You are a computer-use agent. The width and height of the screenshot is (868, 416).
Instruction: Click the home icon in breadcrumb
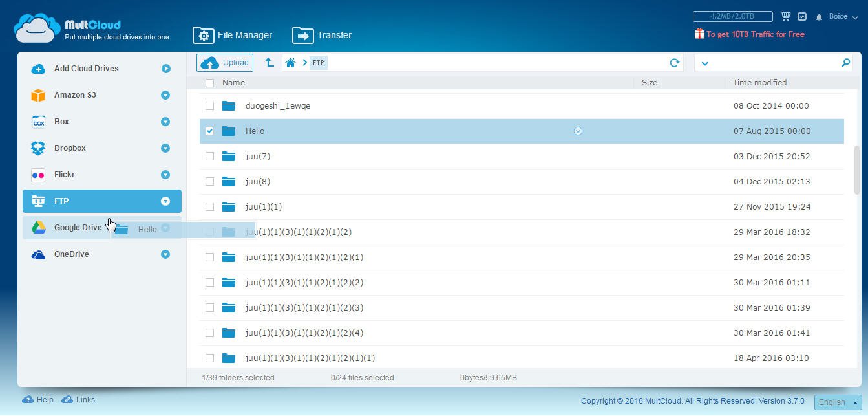click(x=290, y=63)
